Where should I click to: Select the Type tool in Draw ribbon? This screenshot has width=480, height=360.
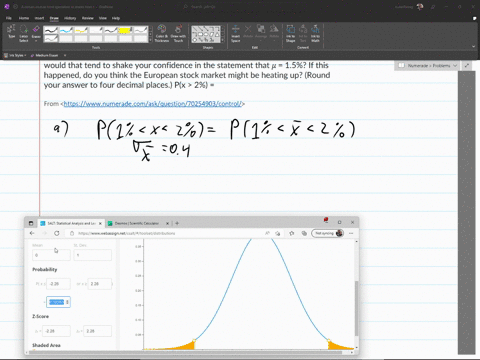(11, 33)
